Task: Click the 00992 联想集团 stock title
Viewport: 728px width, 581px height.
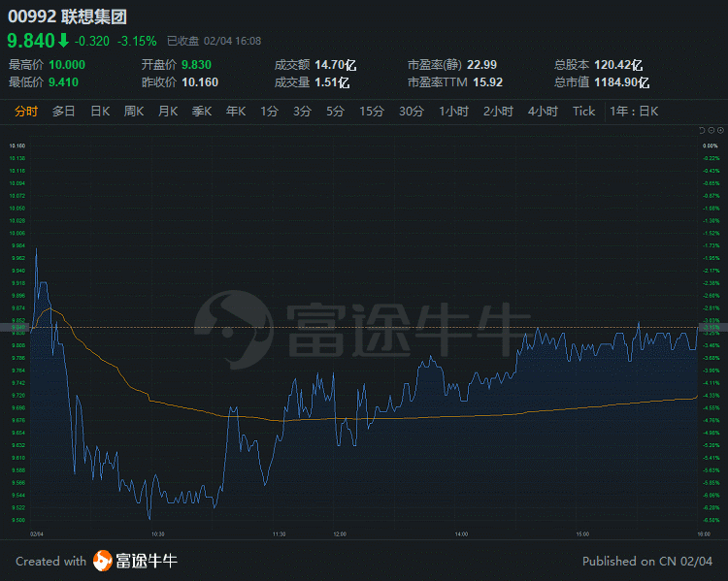Action: coord(67,16)
